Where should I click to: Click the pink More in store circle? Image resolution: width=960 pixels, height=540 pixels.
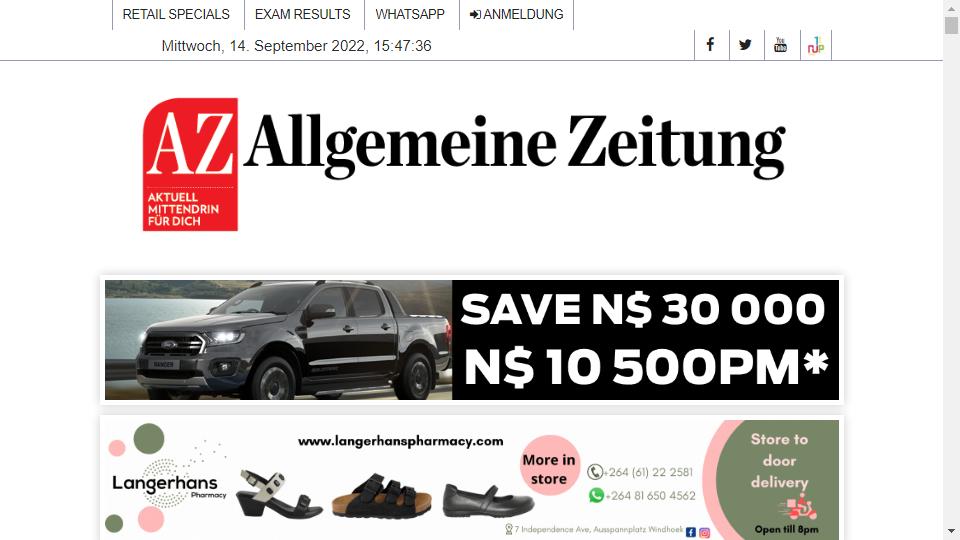[x=549, y=465]
